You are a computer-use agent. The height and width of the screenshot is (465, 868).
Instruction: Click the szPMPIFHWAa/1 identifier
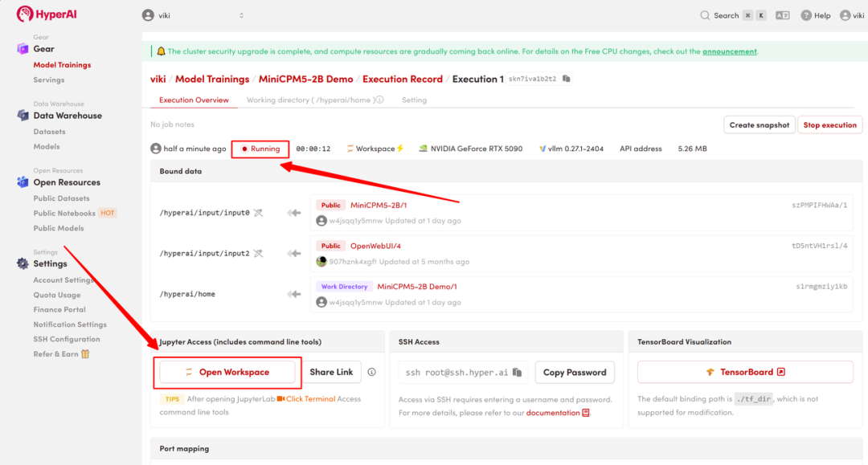click(x=819, y=205)
